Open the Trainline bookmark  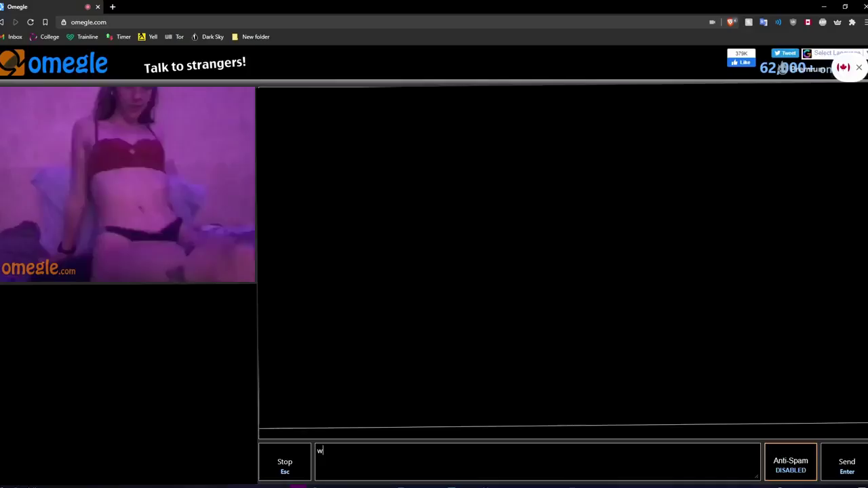click(x=82, y=37)
